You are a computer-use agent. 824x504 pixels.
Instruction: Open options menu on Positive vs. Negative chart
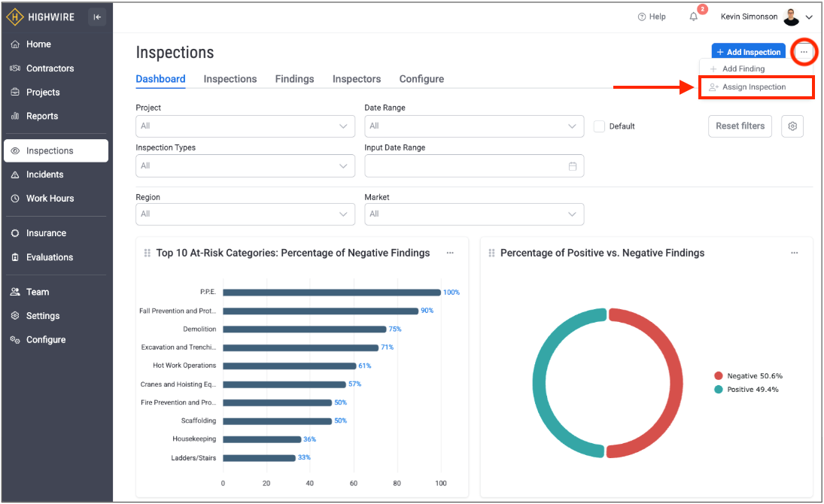(794, 253)
